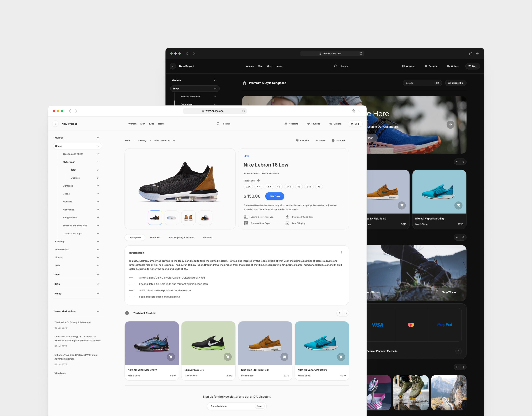This screenshot has height=416, width=532.
Task: Click next arrow in You Might Also Like
Action: (x=346, y=313)
